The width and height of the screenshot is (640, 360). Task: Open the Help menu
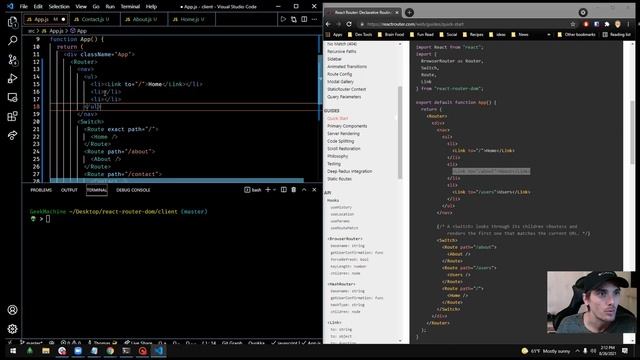point(151,7)
